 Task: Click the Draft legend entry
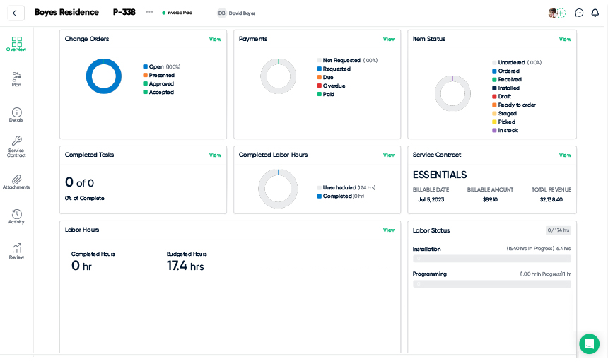502,97
